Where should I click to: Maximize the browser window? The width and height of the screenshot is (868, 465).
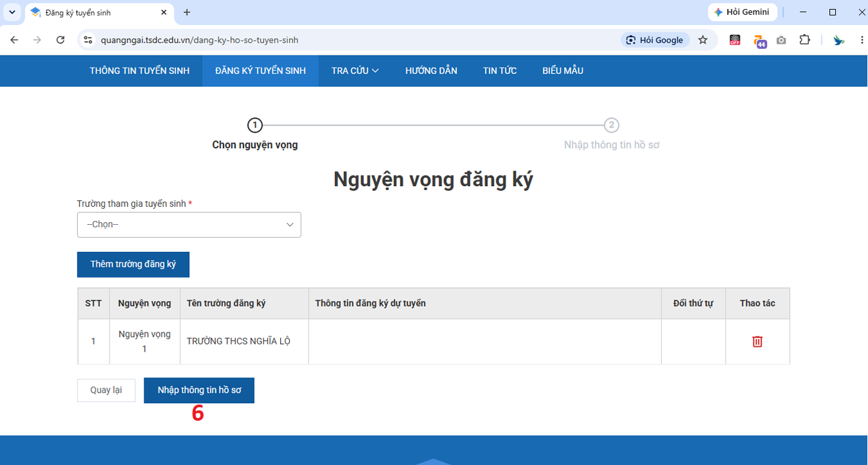click(833, 12)
